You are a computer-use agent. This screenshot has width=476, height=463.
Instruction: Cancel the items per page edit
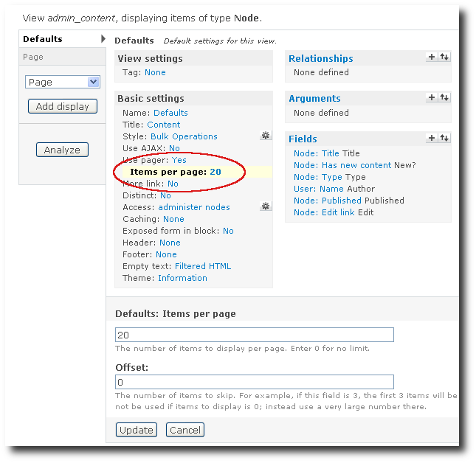(x=184, y=430)
